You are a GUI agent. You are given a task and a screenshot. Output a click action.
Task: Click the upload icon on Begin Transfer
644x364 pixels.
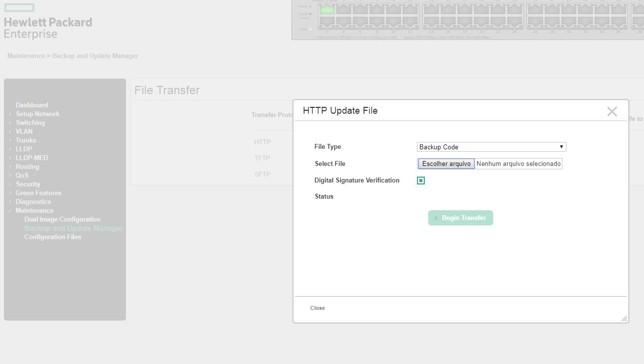pyautogui.click(x=436, y=218)
